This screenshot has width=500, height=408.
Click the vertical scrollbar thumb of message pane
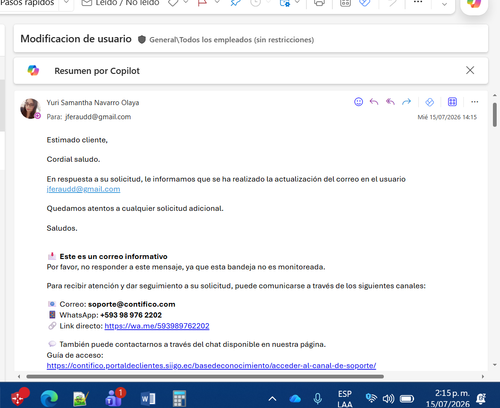click(x=495, y=115)
